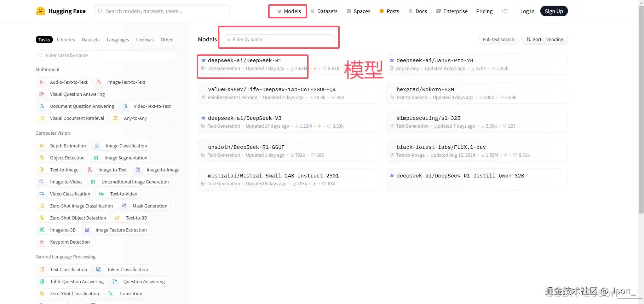Go to the Enterprise page
644x304 pixels.
(x=452, y=11)
